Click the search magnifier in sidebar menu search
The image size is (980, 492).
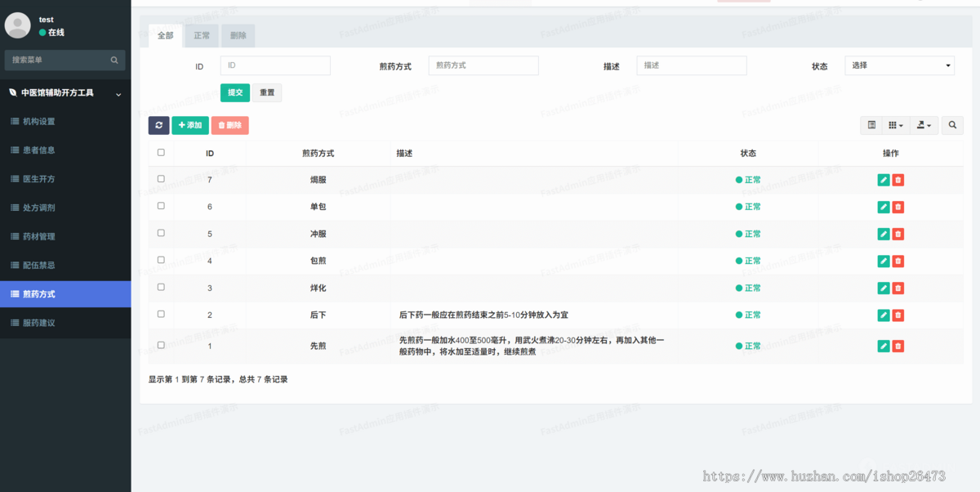(114, 60)
